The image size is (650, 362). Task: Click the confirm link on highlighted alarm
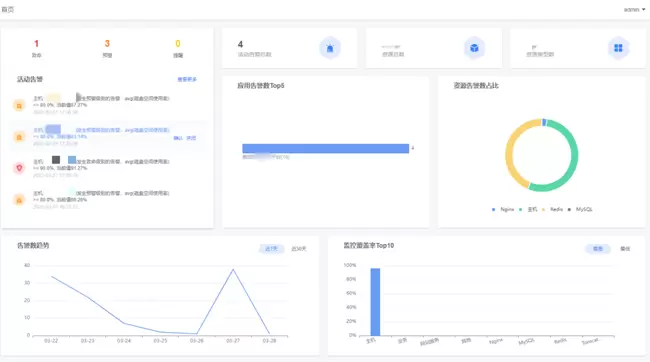pos(178,138)
